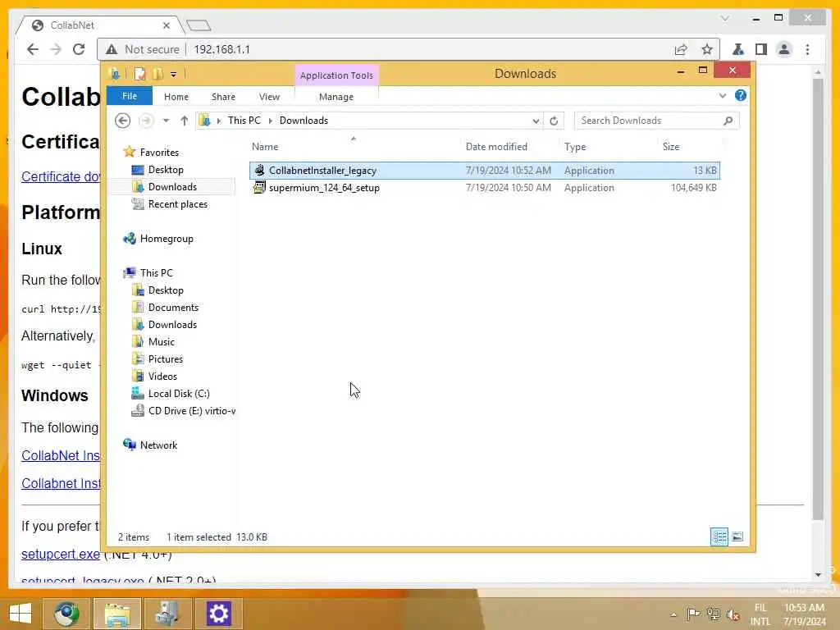Reload the browser page
Image resolution: width=840 pixels, height=630 pixels.
click(79, 49)
